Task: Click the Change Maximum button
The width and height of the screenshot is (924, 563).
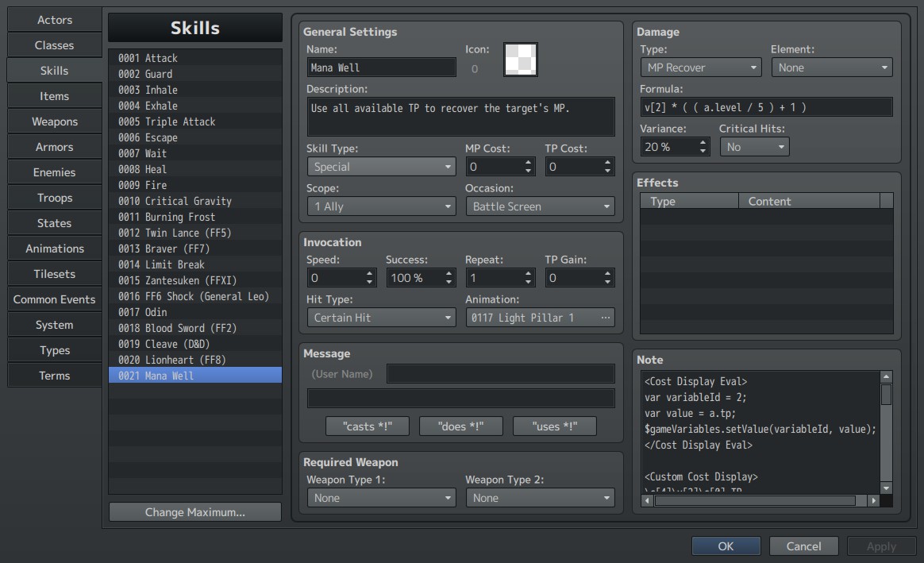Action: pos(195,512)
